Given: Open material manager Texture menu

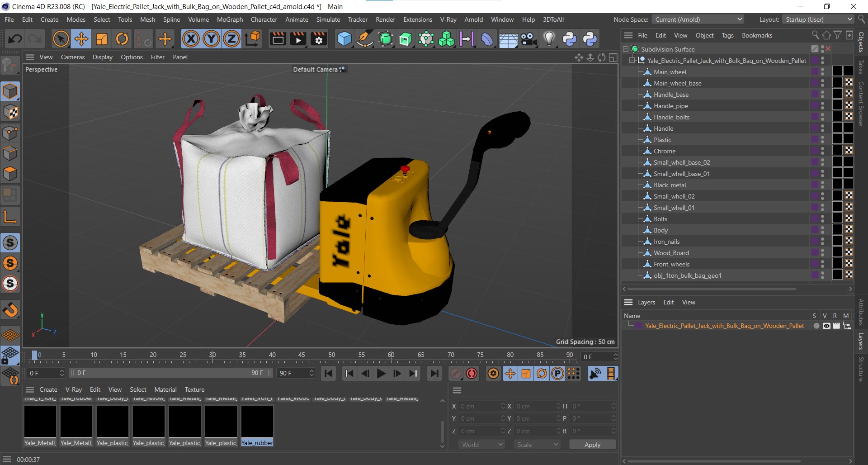Looking at the screenshot, I should point(194,389).
